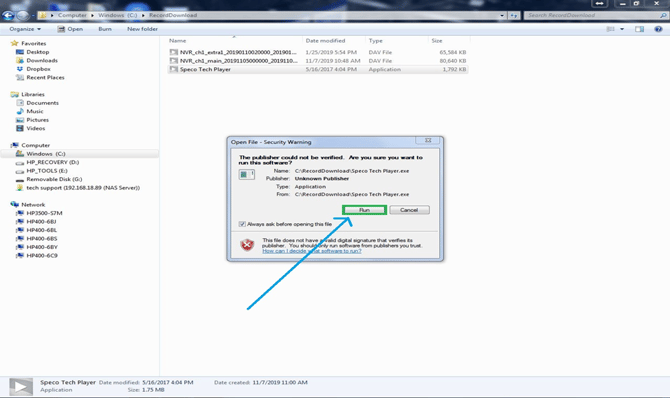
Task: Click the Back navigation arrow icon
Action: (x=8, y=16)
